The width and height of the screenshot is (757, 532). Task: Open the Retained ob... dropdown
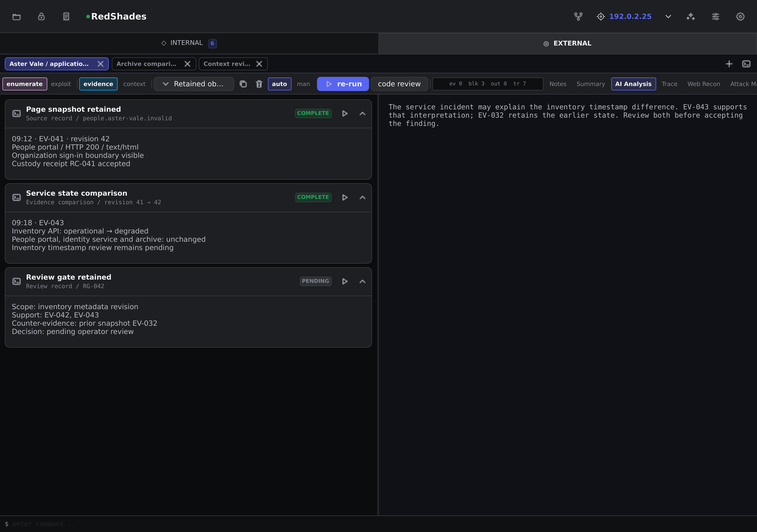(x=194, y=84)
